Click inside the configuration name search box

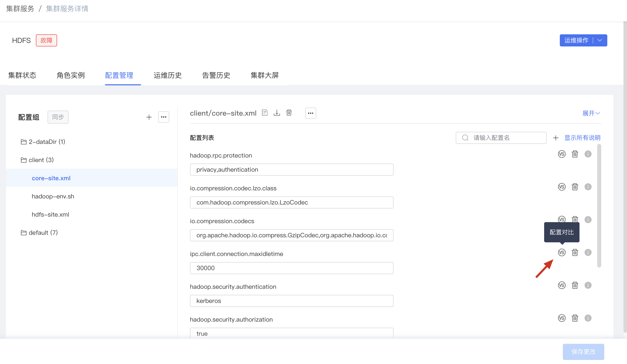point(501,138)
